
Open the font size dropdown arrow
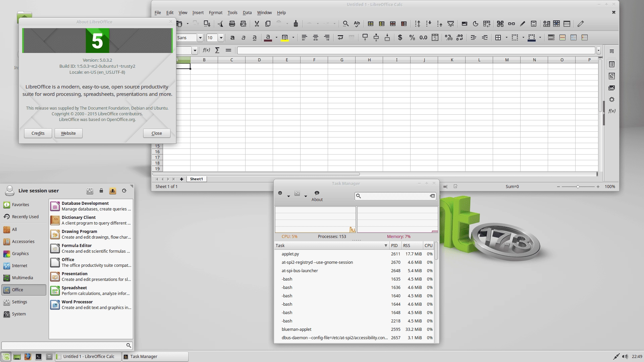(x=221, y=38)
